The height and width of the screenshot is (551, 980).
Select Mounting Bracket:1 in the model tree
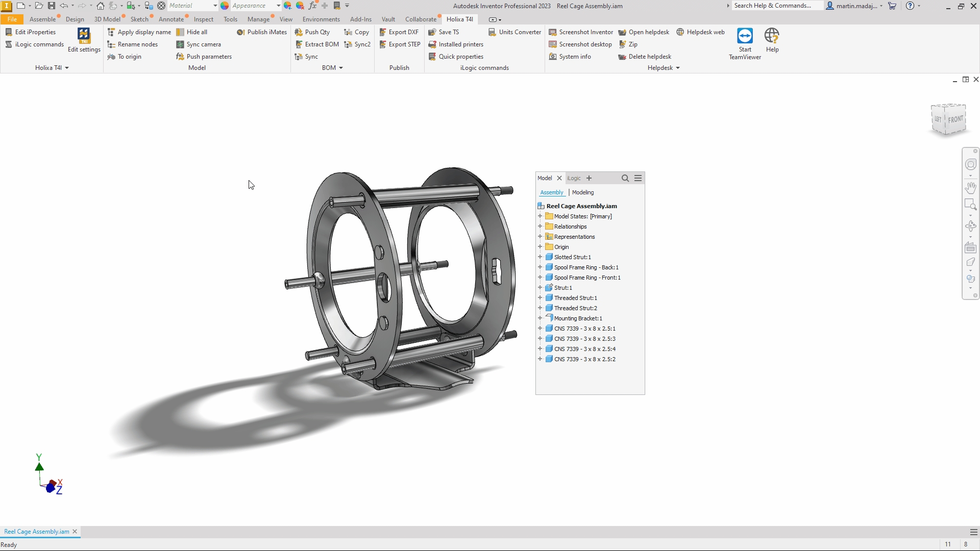point(578,318)
